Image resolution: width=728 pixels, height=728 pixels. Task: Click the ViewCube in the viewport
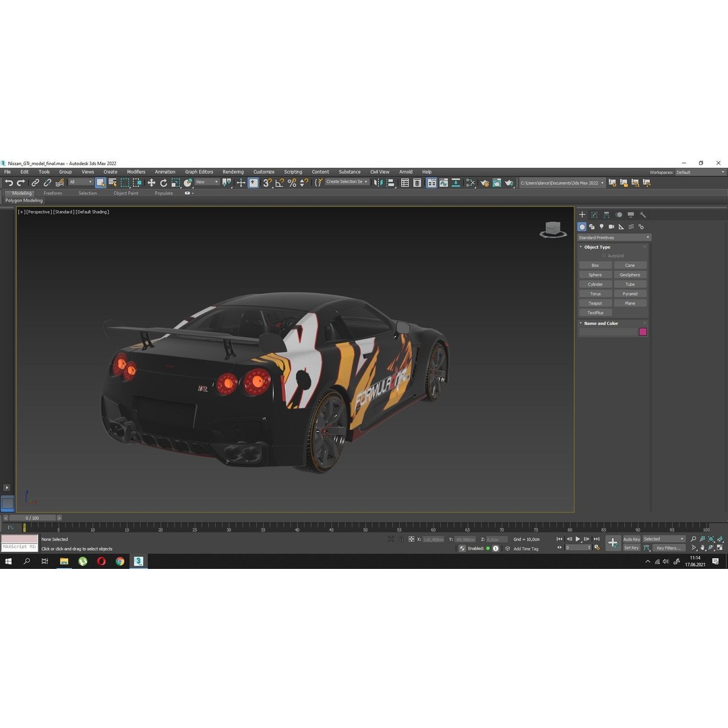pos(553,229)
